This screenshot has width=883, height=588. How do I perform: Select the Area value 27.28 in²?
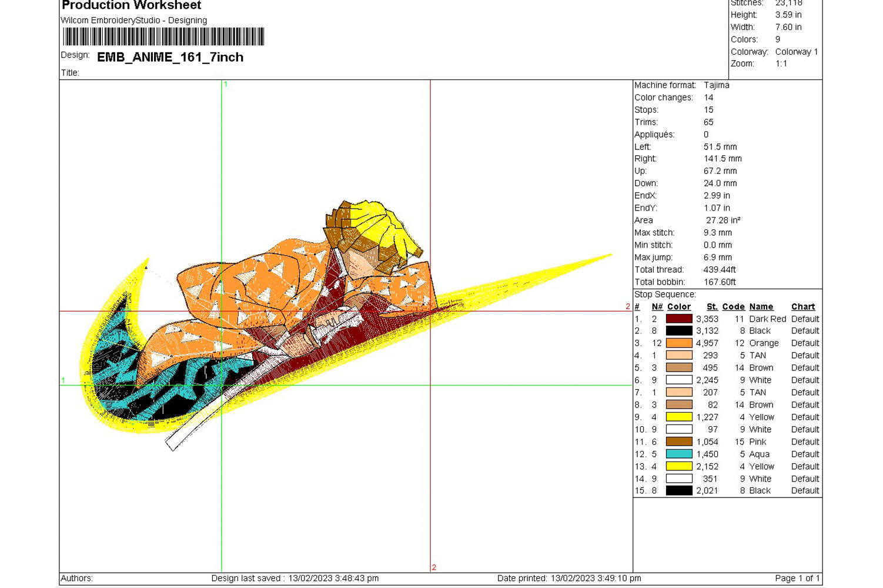(723, 220)
